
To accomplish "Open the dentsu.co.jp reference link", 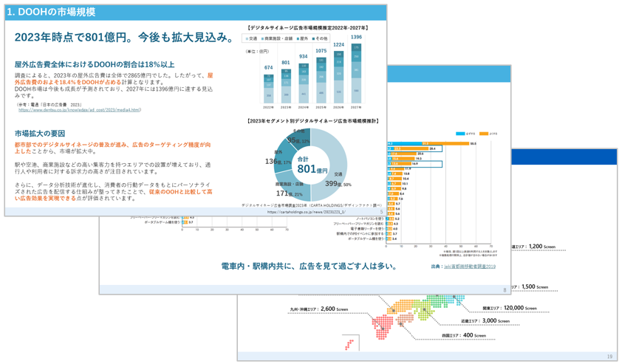I will [x=79, y=110].
